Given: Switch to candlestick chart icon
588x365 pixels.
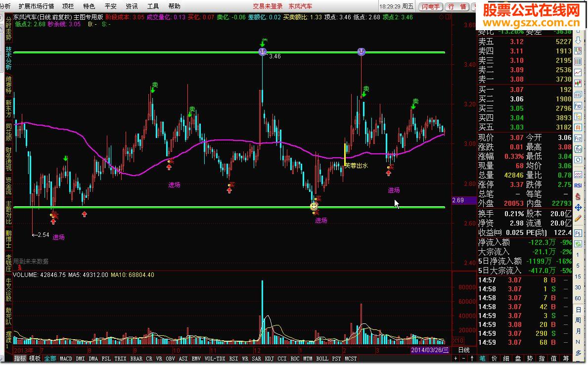Looking at the screenshot, I should [x=578, y=83].
